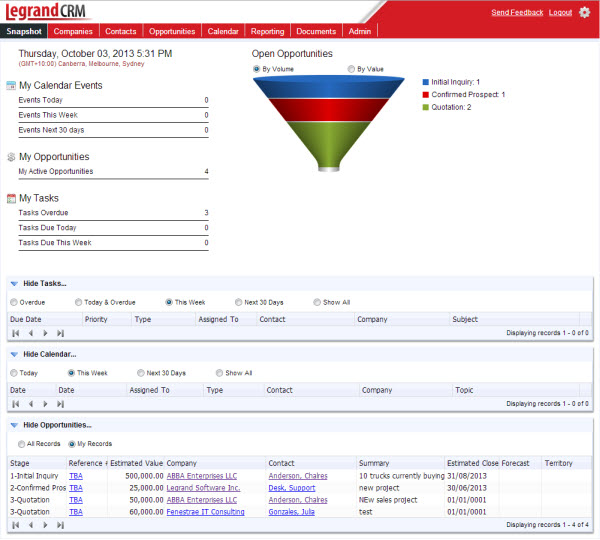The image size is (600, 540).
Task: Select Overdue tasks filter
Action: [x=14, y=302]
